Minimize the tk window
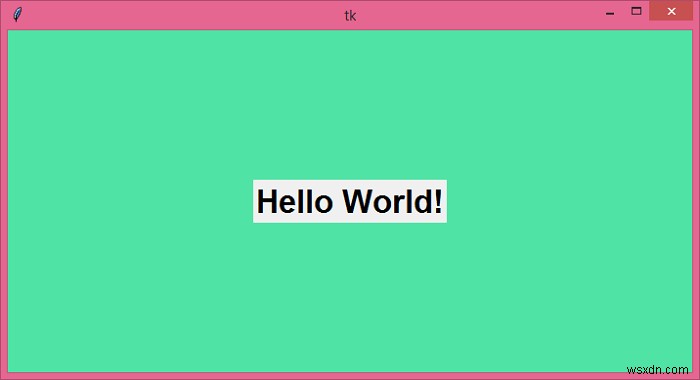 (610, 13)
